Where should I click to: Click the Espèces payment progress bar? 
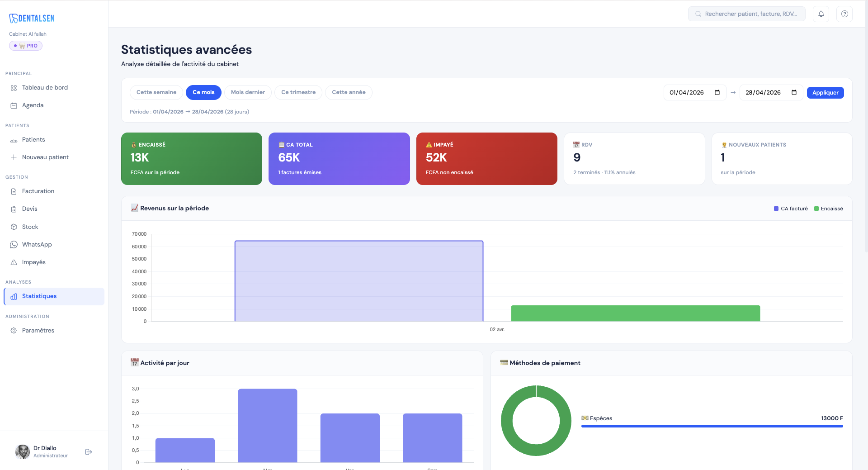click(712, 426)
